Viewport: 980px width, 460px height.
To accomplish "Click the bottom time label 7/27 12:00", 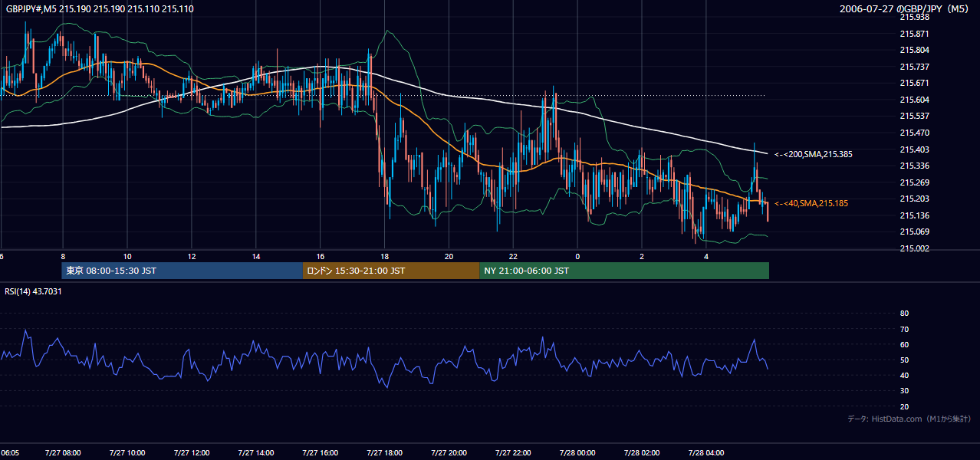I will tap(190, 453).
